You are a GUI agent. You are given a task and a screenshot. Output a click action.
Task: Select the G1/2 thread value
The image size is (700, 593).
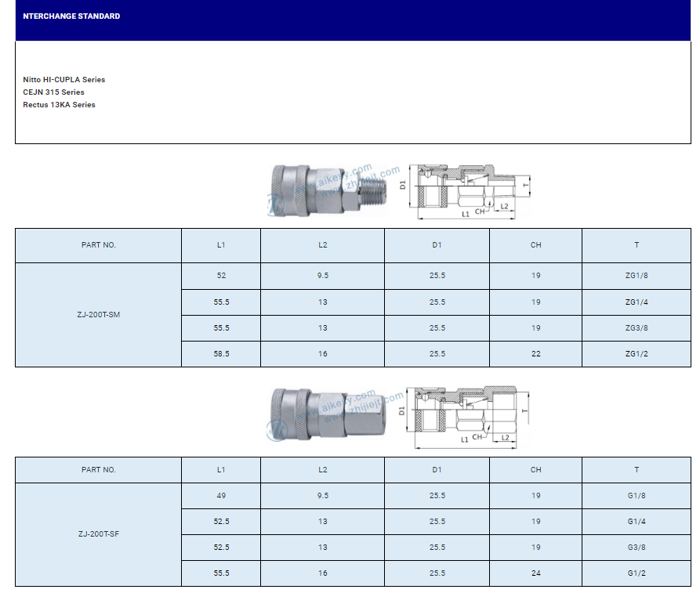pyautogui.click(x=636, y=573)
